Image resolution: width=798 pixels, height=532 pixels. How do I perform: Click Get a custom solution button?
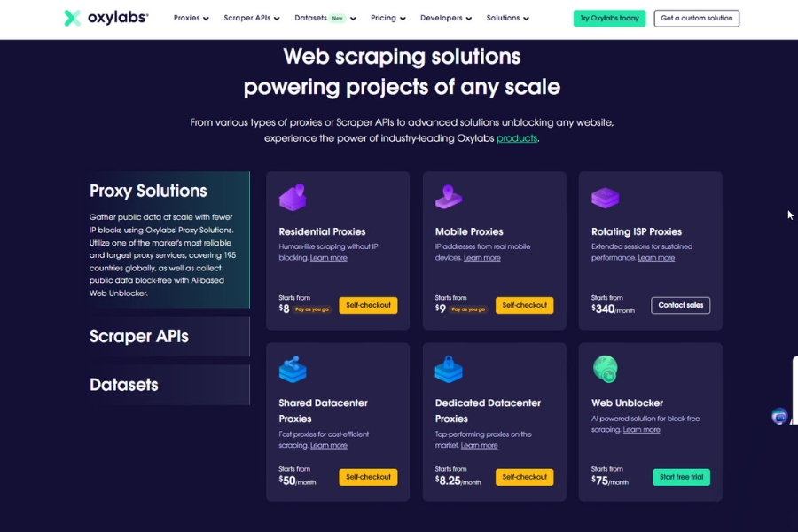696,18
